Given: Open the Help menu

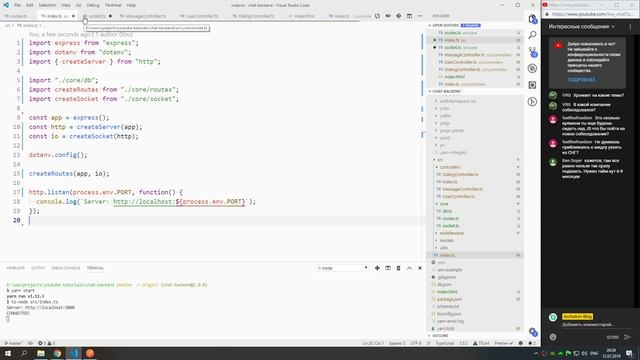Looking at the screenshot, I should pos(131,5).
